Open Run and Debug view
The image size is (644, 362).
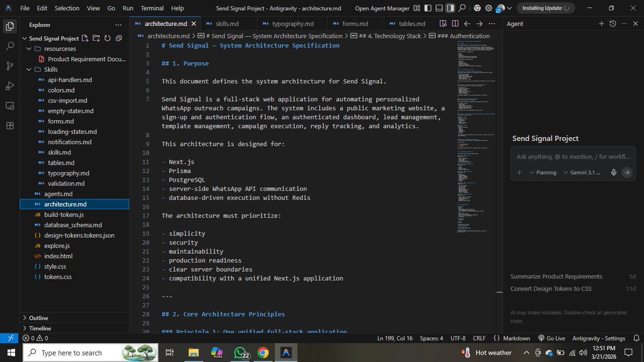pyautogui.click(x=10, y=86)
